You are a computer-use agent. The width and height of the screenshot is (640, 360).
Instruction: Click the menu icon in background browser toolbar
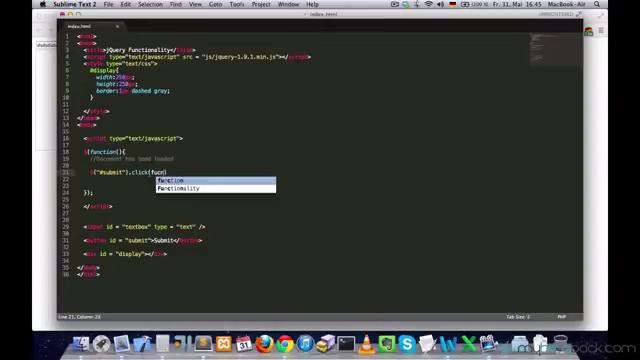click(601, 31)
